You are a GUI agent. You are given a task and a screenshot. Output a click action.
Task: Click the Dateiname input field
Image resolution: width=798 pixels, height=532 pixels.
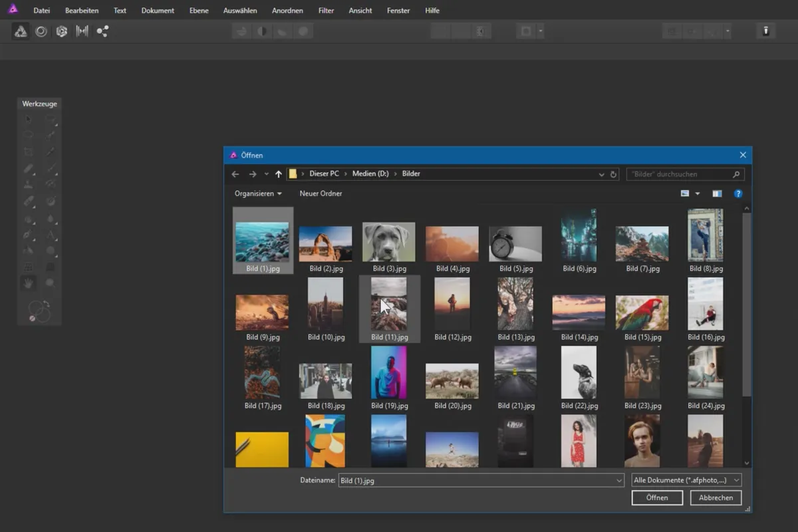click(481, 480)
